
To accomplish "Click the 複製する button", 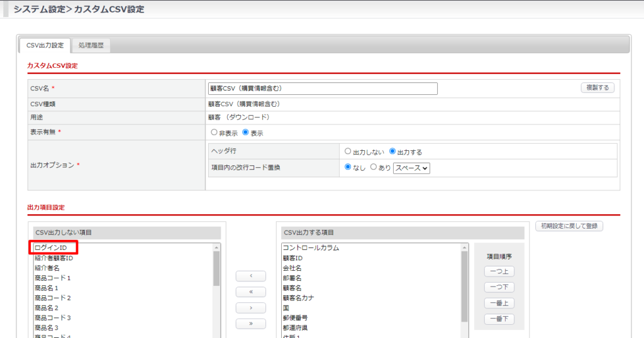I will pos(597,88).
